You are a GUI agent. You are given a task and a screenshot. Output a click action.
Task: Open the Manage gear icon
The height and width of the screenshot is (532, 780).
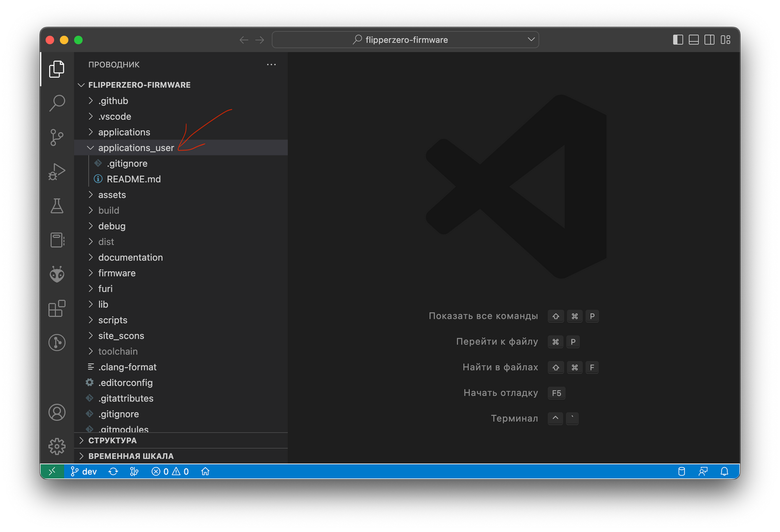pyautogui.click(x=57, y=446)
